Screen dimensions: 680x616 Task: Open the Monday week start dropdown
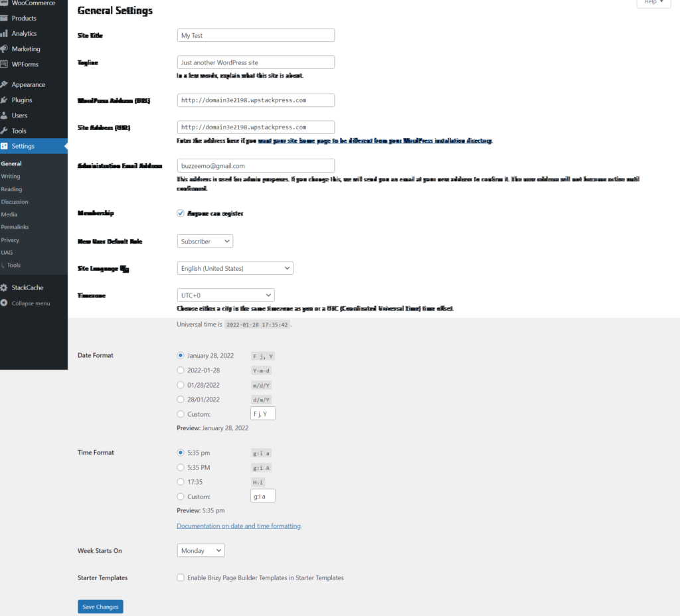pyautogui.click(x=201, y=550)
